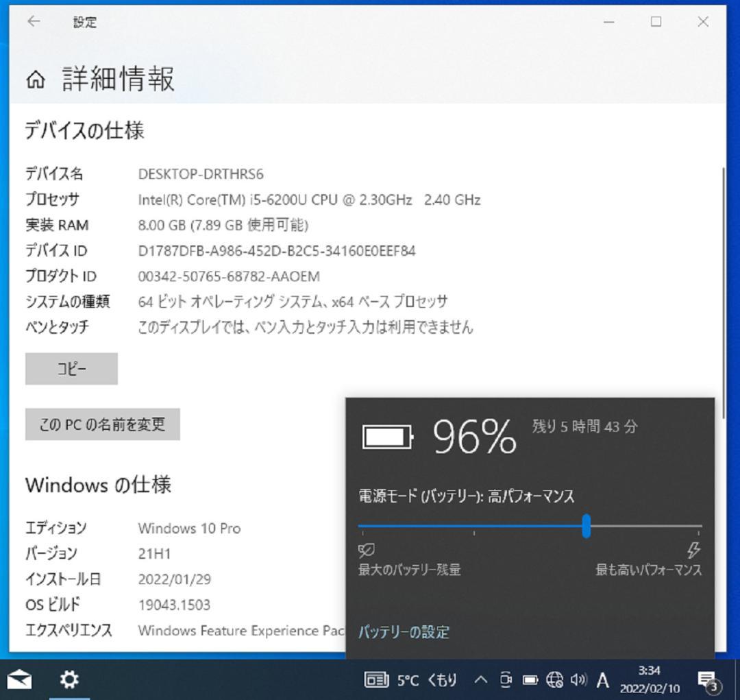The image size is (740, 700).
Task: Click the leaf icon for best battery life
Action: 366,550
